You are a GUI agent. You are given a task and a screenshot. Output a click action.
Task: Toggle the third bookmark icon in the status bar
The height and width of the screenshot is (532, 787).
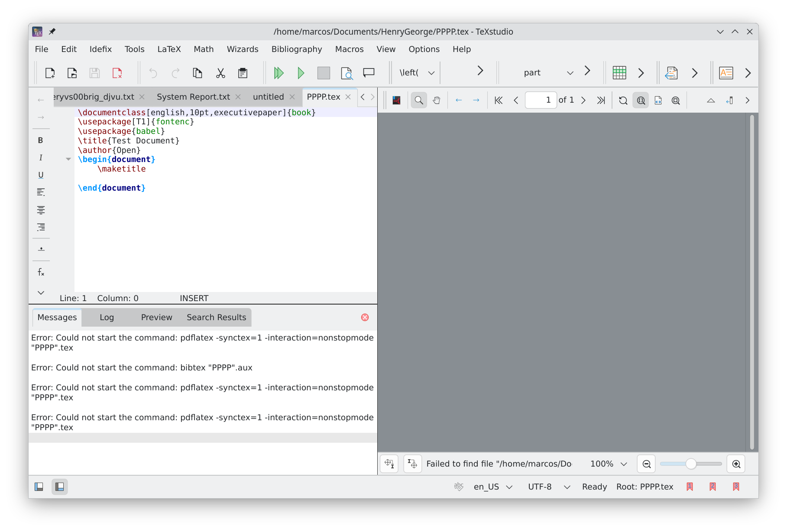click(736, 487)
